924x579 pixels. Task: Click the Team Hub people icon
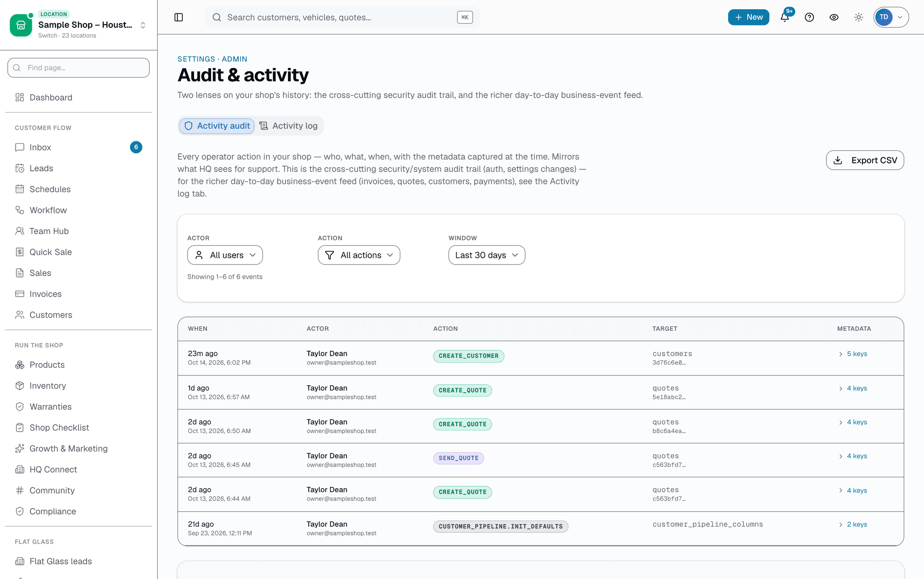(x=20, y=231)
